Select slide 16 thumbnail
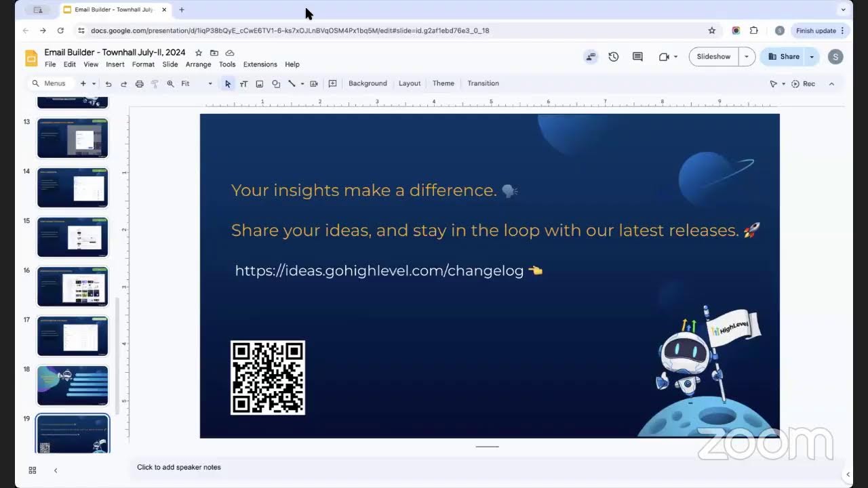 73,287
